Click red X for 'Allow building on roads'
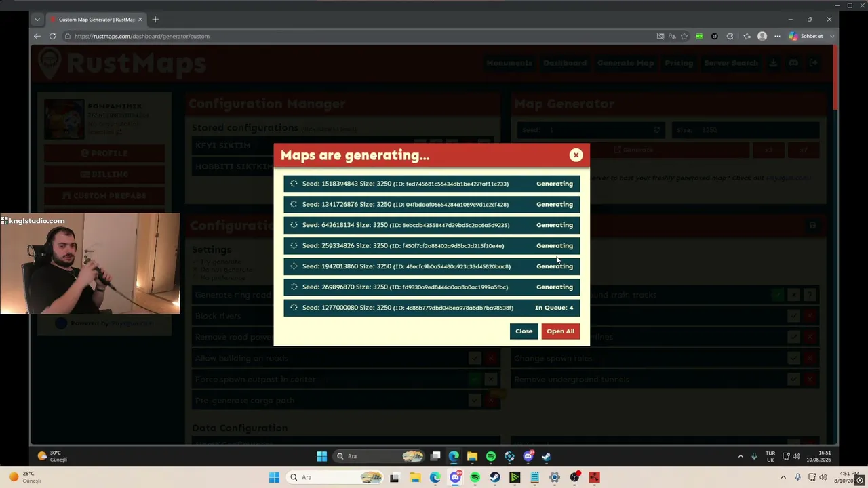 [491, 358]
